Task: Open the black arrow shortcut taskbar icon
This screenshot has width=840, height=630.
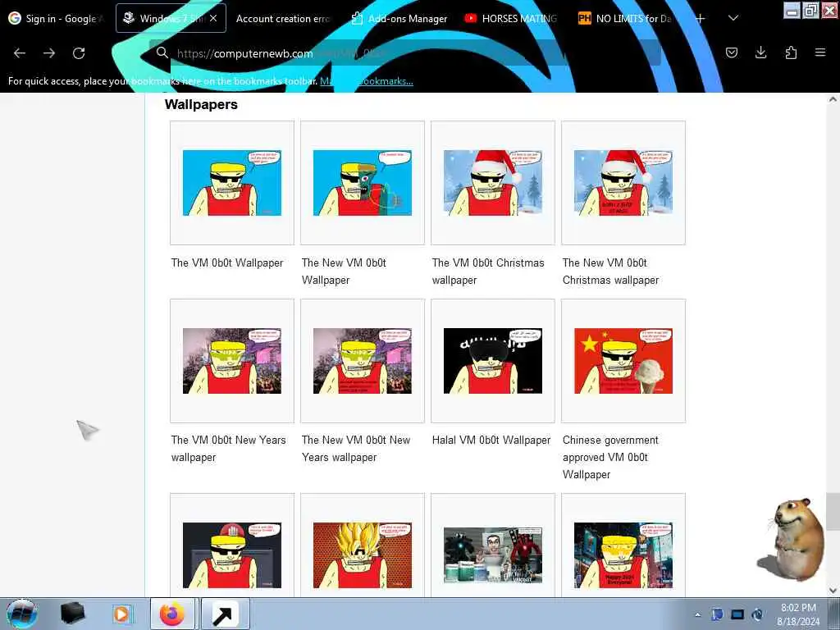Action: [223, 614]
